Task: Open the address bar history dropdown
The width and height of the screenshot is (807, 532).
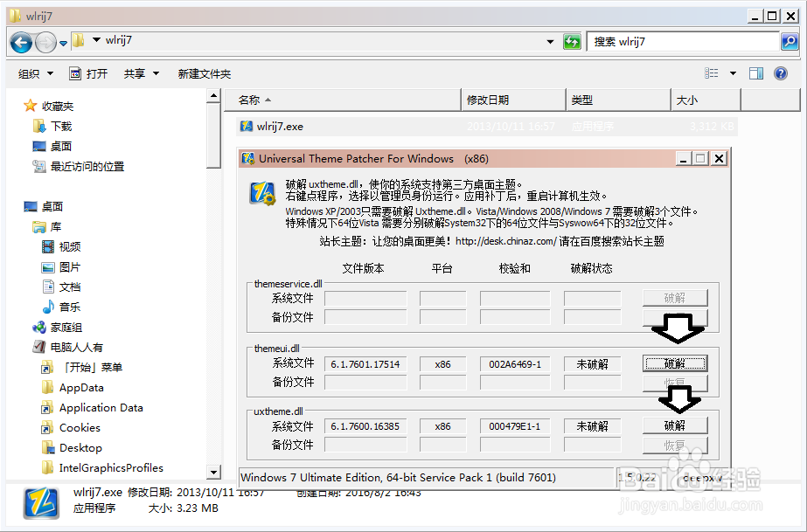Action: (550, 41)
